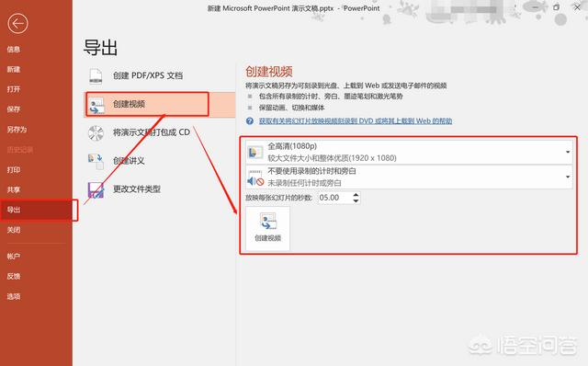Open the 打开 backstage tab

[14, 89]
